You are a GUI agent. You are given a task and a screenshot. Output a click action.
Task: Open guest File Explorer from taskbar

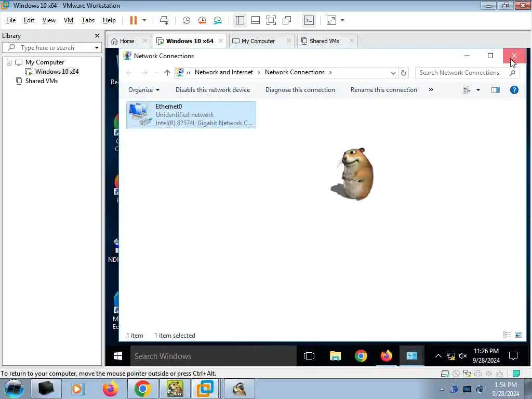pos(335,356)
